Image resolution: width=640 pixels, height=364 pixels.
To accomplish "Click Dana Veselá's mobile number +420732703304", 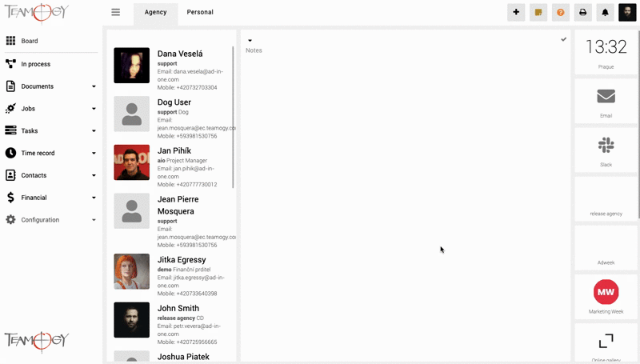I will [x=197, y=88].
